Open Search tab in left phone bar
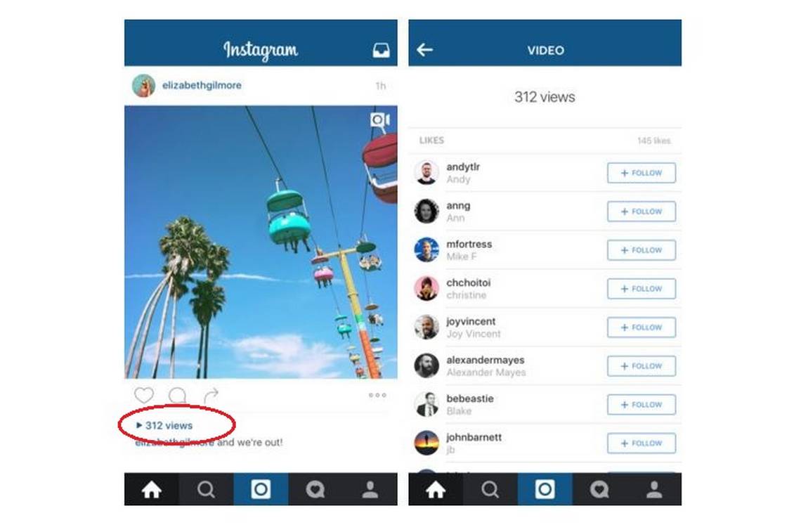The height and width of the screenshot is (532, 801). point(207,490)
